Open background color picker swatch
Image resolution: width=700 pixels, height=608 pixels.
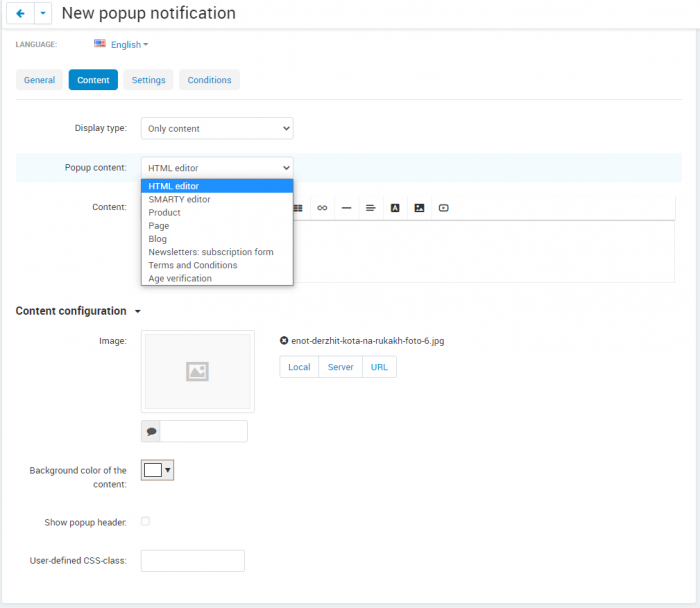[x=157, y=470]
